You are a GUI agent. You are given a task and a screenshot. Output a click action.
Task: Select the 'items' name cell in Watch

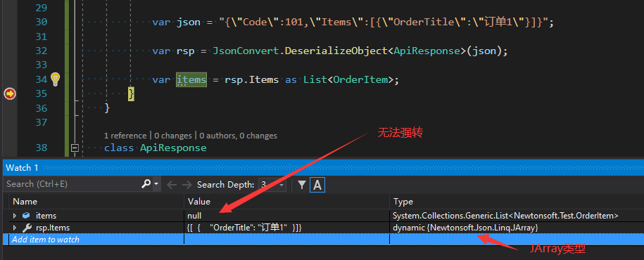tap(46, 215)
